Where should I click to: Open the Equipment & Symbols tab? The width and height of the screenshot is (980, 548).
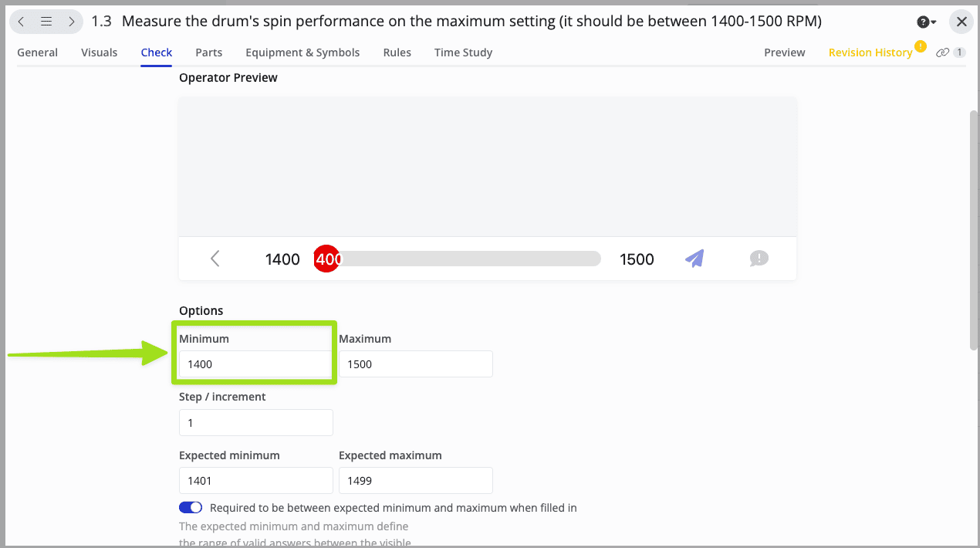[x=302, y=52]
